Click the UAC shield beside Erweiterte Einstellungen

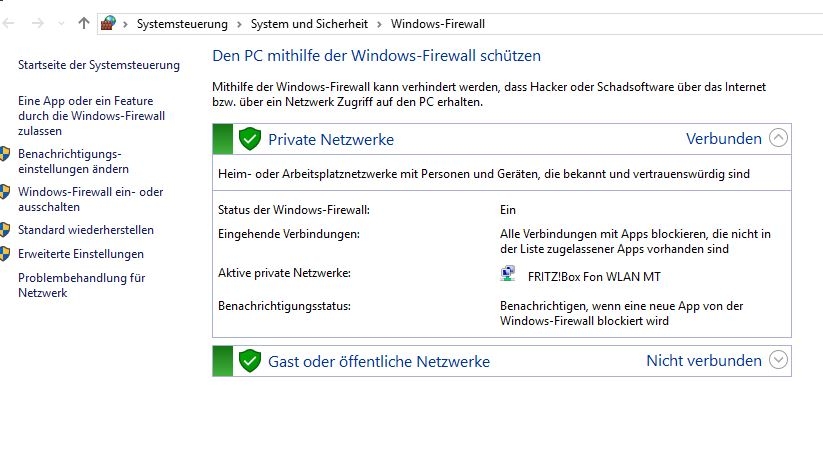[x=5, y=254]
